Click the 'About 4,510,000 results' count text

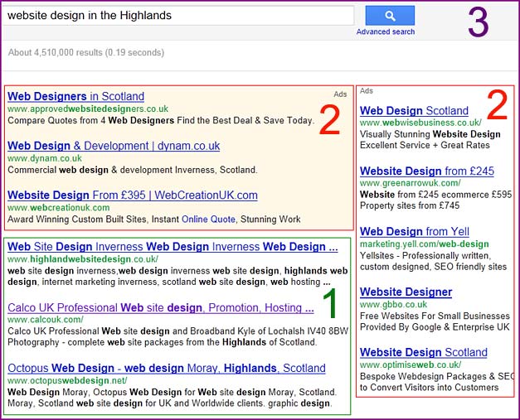tap(86, 52)
